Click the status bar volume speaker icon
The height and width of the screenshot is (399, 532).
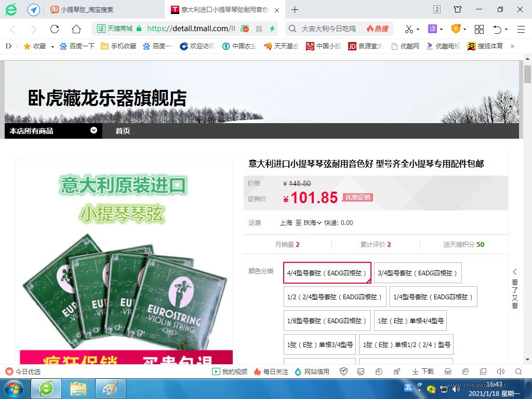point(501,371)
